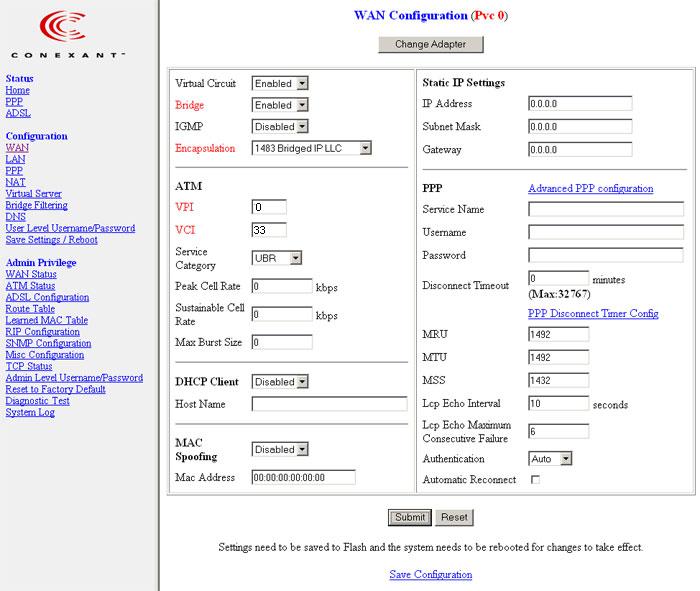Open Save Settings / Reboot page
This screenshot has width=700, height=591.
click(x=51, y=240)
